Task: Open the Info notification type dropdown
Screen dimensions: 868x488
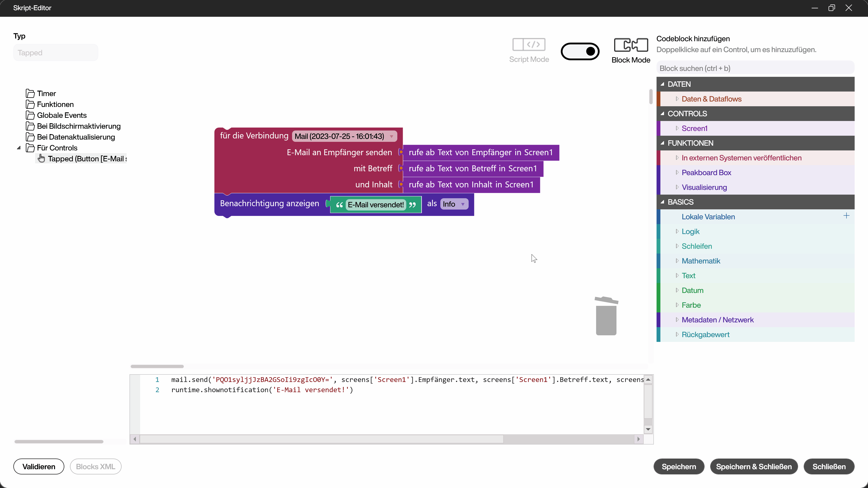Action: tap(463, 204)
